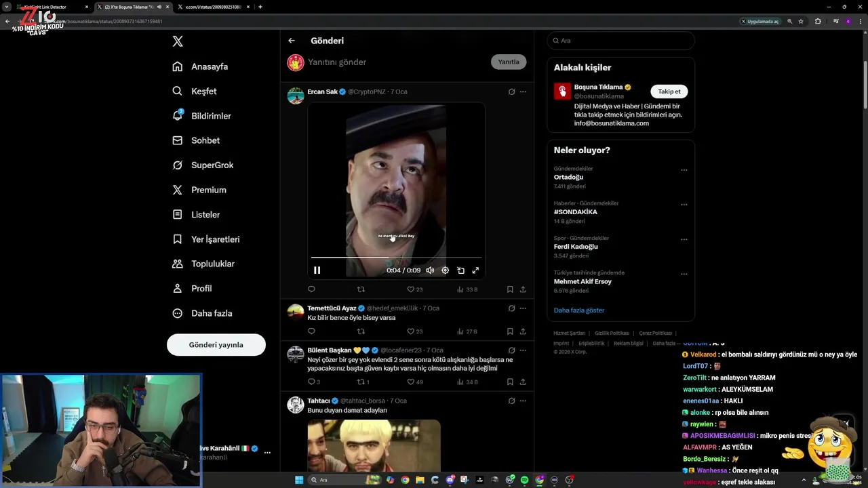Screen dimensions: 868x488
Task: Click Takip et for Boşuna Tıklama
Action: 669,91
